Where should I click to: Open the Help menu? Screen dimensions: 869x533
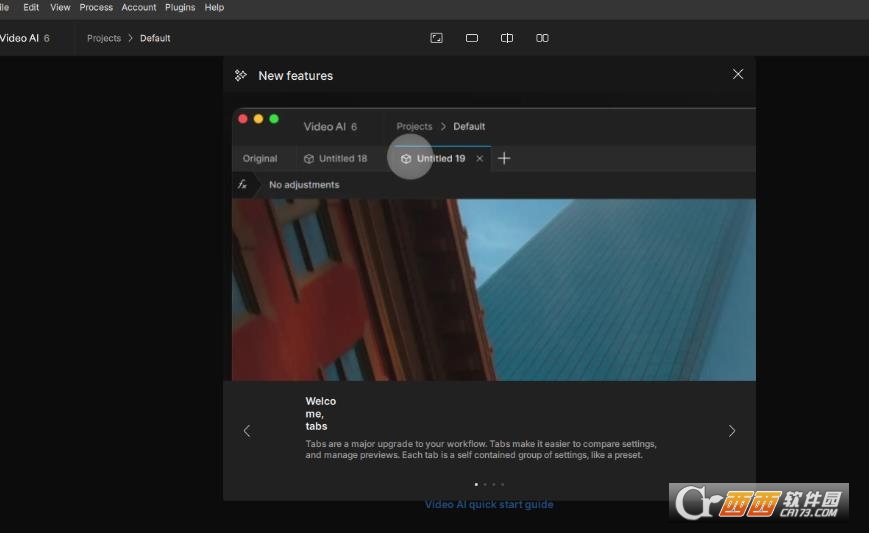(x=214, y=7)
